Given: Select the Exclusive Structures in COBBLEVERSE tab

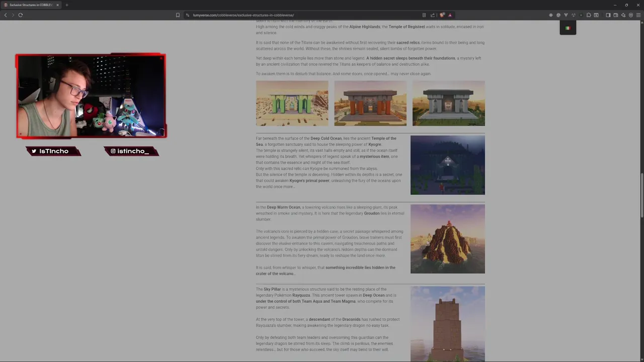Looking at the screenshot, I should (31, 5).
